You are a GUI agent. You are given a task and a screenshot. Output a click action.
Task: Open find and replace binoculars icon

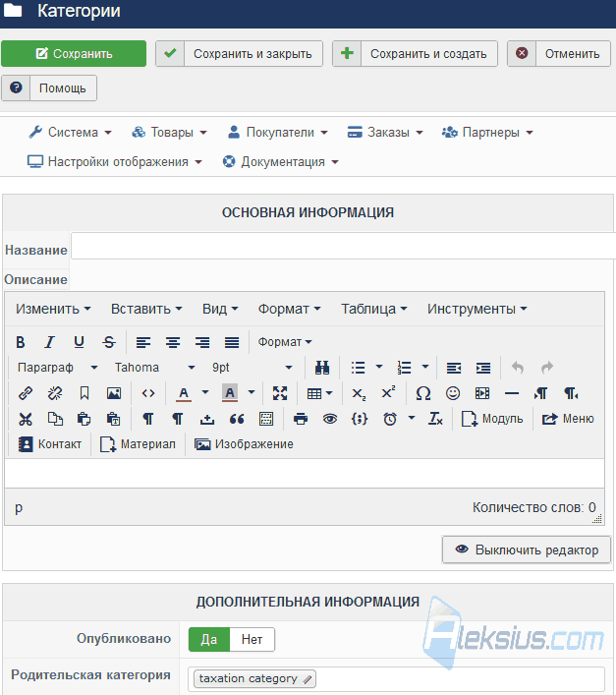[322, 368]
